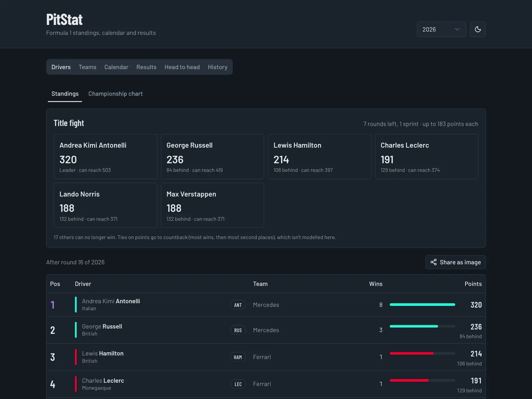Click the ANT driver code badge
The width and height of the screenshot is (532, 399).
click(x=238, y=305)
